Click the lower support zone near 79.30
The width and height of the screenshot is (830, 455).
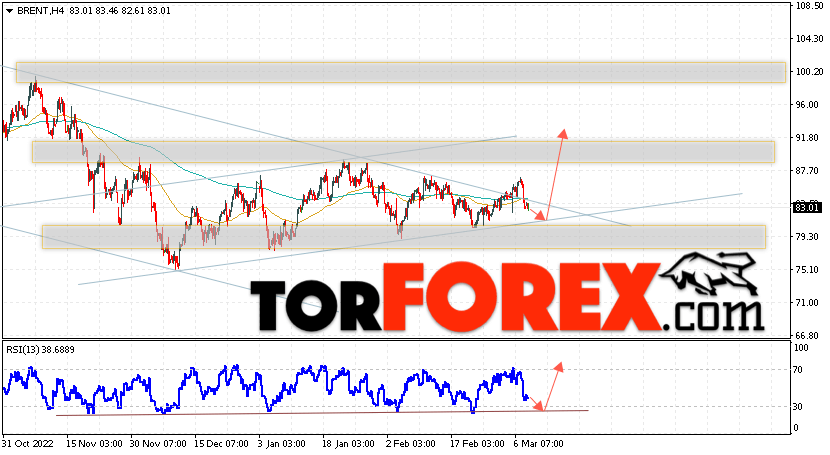pos(404,237)
